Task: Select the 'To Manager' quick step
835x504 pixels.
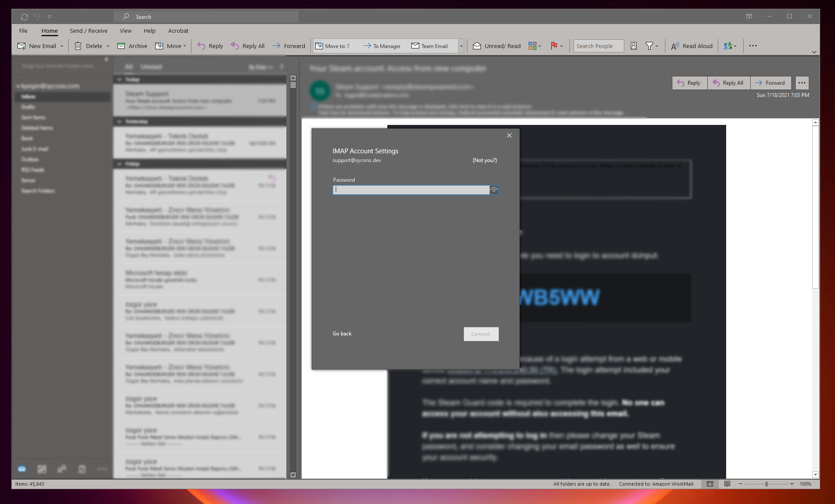Action: [x=382, y=46]
